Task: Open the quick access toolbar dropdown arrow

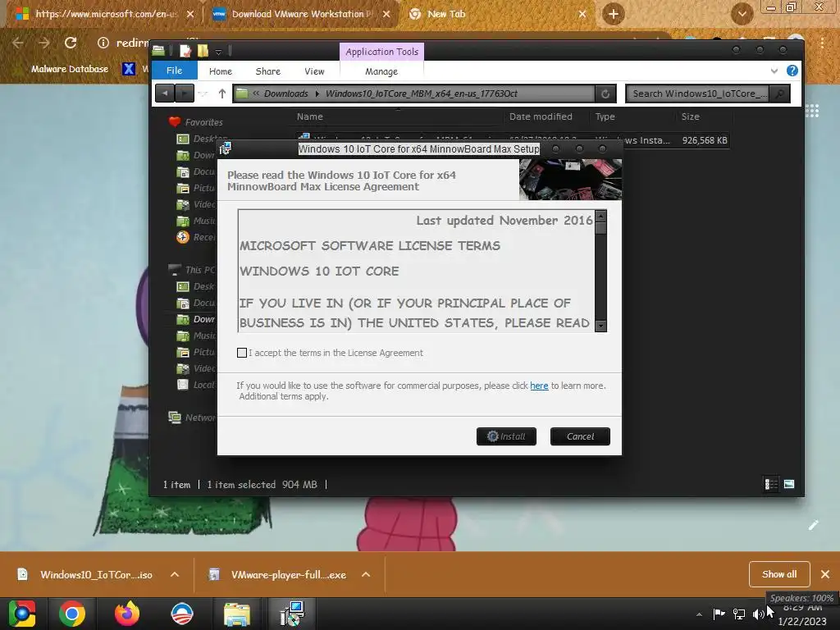Action: tap(218, 52)
